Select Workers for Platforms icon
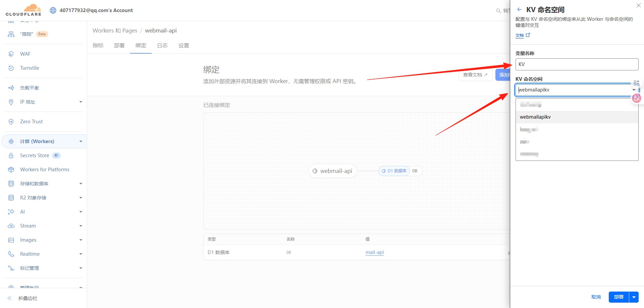644x308 pixels. (x=11, y=169)
